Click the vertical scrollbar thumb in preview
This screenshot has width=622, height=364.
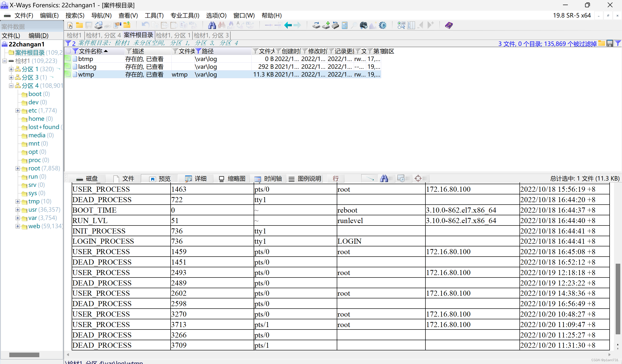pos(618,299)
